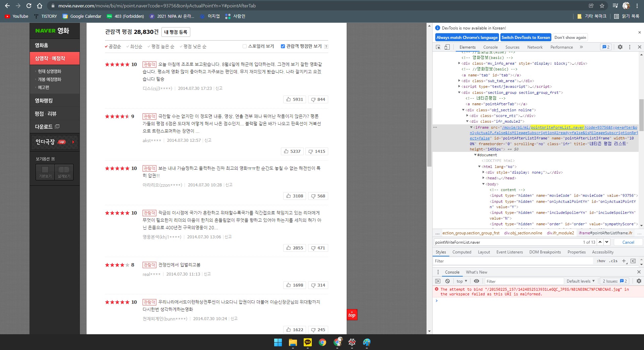
Task: Expand sub_tab_area div node
Action: [459, 80]
